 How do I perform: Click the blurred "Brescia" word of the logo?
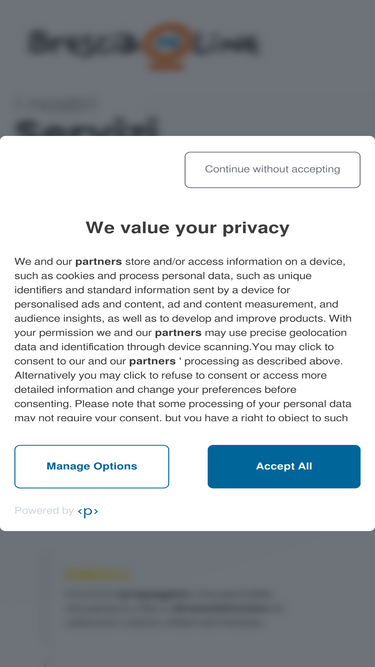pos(82,43)
